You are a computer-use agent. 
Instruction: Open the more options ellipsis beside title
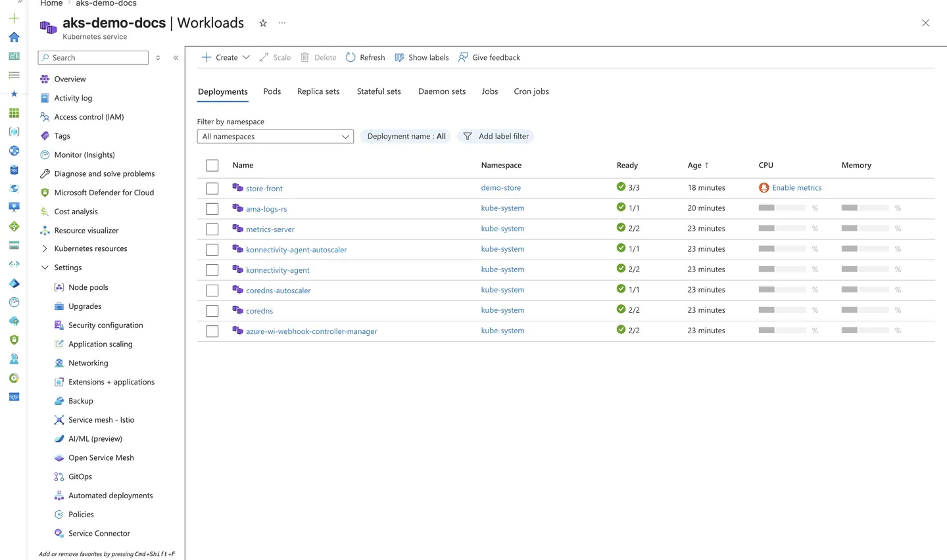tap(282, 23)
